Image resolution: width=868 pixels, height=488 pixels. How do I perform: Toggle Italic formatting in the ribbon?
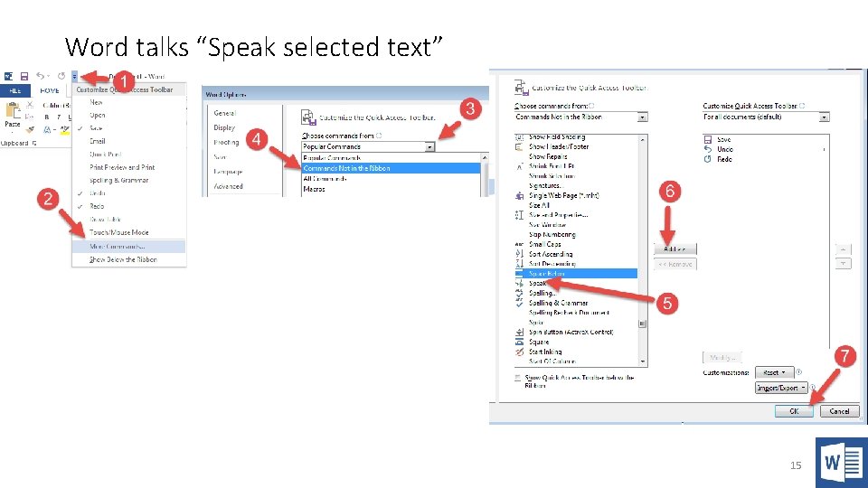click(x=59, y=117)
